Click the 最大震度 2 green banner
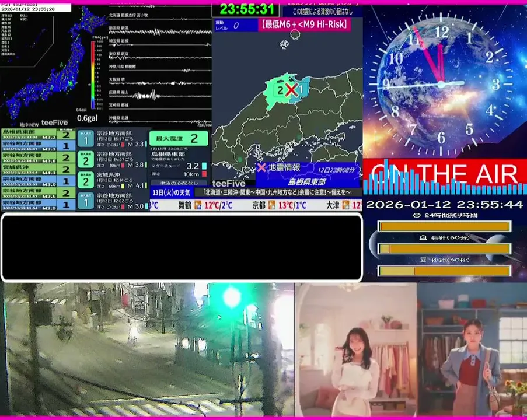This screenshot has height=420, width=527. 179,138
